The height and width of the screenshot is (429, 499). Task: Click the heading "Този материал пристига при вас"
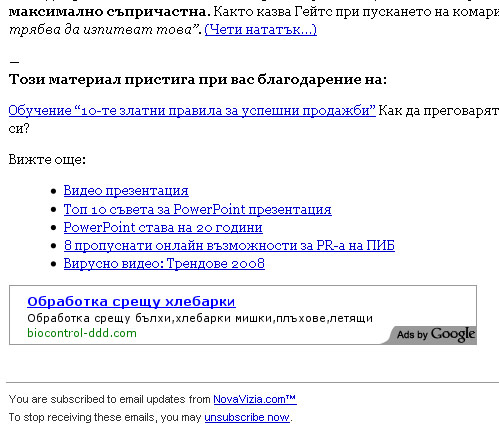pos(198,79)
